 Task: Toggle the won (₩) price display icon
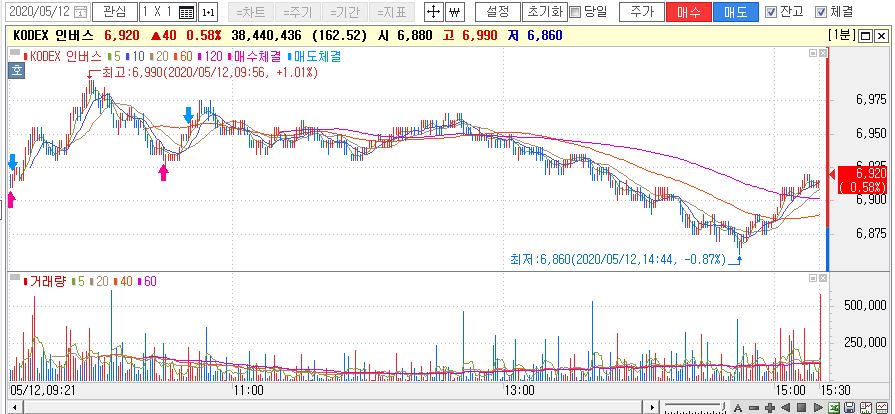[454, 11]
